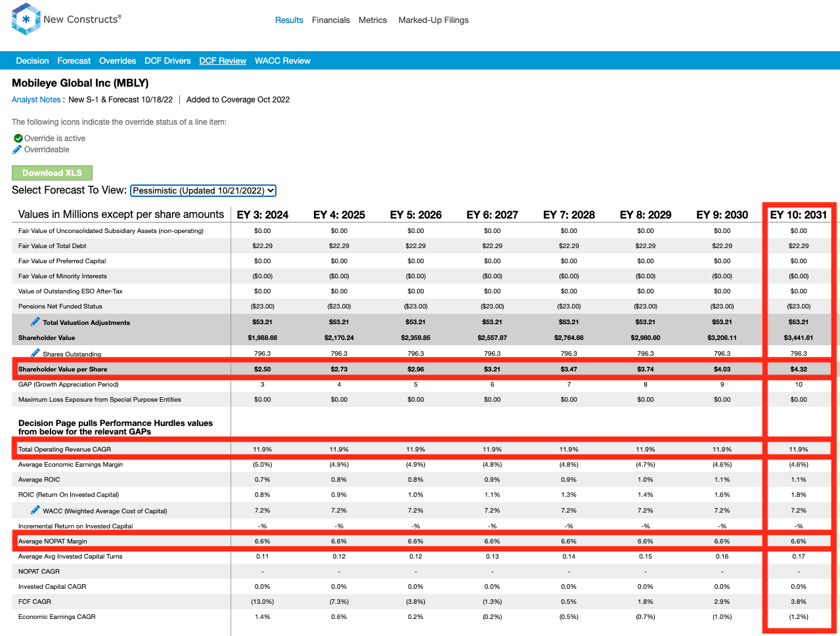
Task: Click green checkmark Override is active icon
Action: coord(18,138)
